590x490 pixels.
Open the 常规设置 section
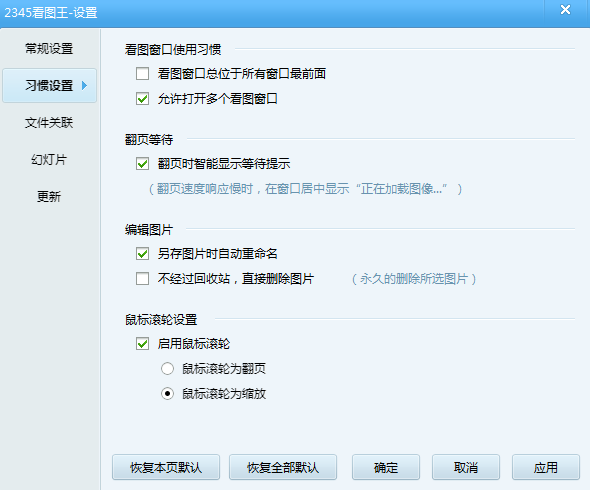(49, 49)
